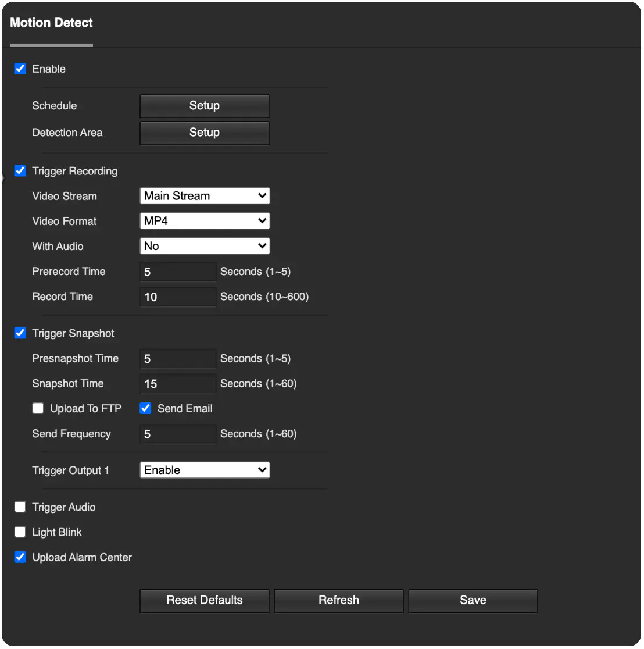The height and width of the screenshot is (649, 644).
Task: Uncheck the Send Email checkbox
Action: click(x=145, y=408)
